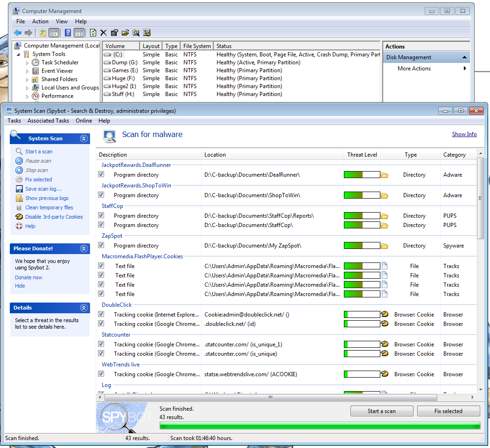This screenshot has height=448, width=490.
Task: Click the Start a scan button at bottom
Action: pos(382,411)
